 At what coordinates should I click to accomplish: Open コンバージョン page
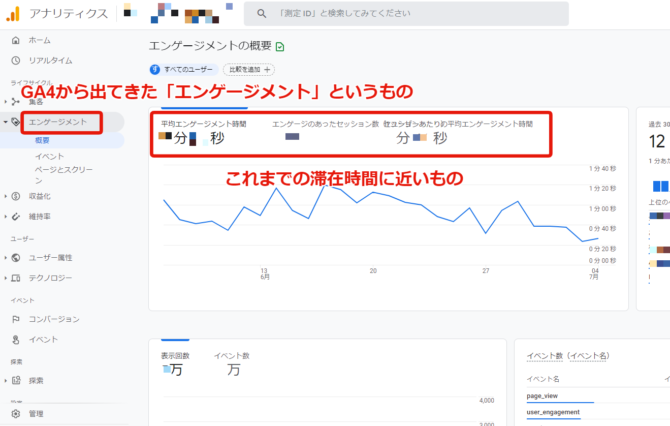pyautogui.click(x=54, y=319)
